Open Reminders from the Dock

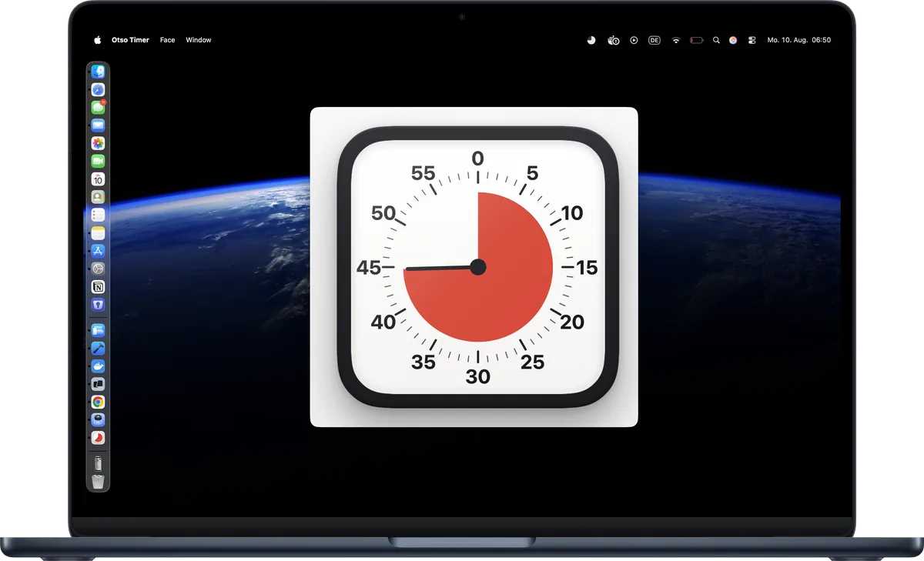pyautogui.click(x=98, y=215)
